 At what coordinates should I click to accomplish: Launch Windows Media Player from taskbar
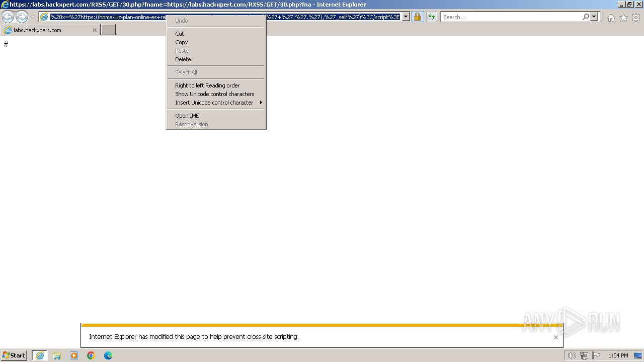coord(74,355)
